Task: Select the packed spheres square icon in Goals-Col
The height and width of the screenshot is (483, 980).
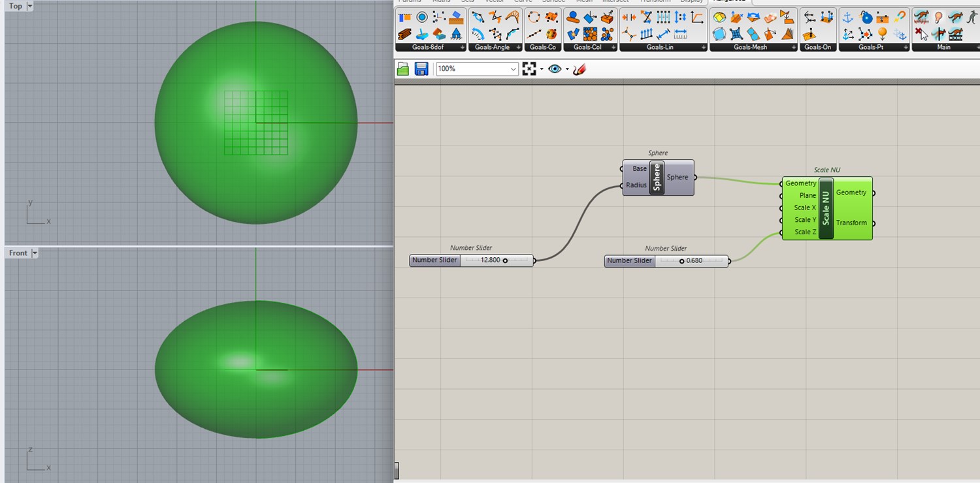Action: [590, 34]
